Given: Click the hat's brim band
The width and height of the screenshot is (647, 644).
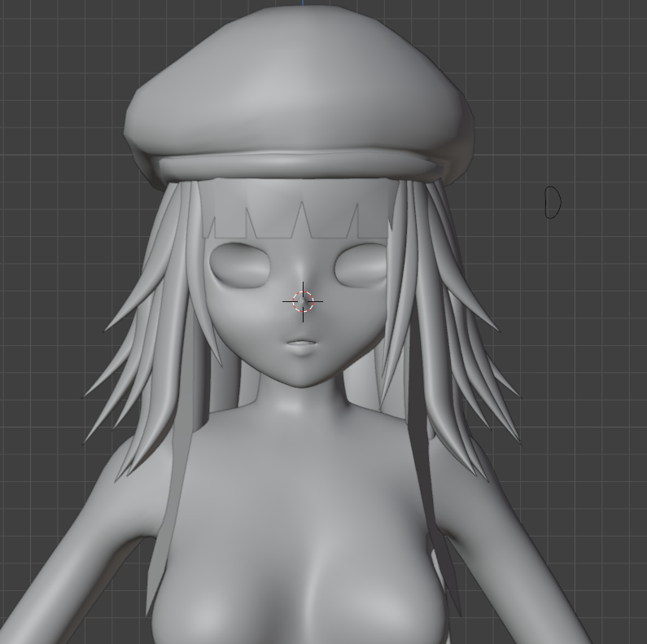Looking at the screenshot, I should click(301, 165).
